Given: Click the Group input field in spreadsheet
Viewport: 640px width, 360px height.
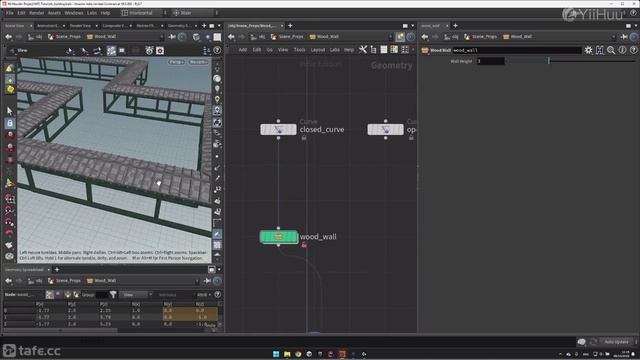Looking at the screenshot, I should [101, 295].
